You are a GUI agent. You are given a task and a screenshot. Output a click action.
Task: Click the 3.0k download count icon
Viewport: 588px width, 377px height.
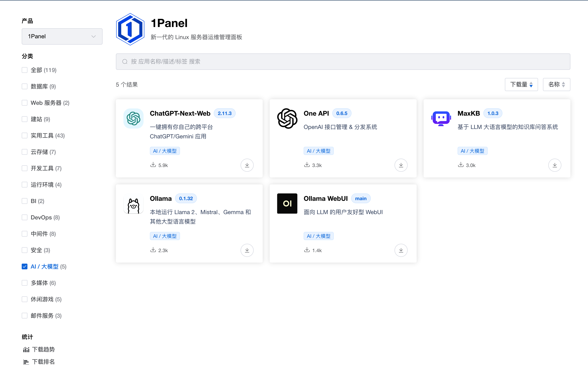pos(461,165)
